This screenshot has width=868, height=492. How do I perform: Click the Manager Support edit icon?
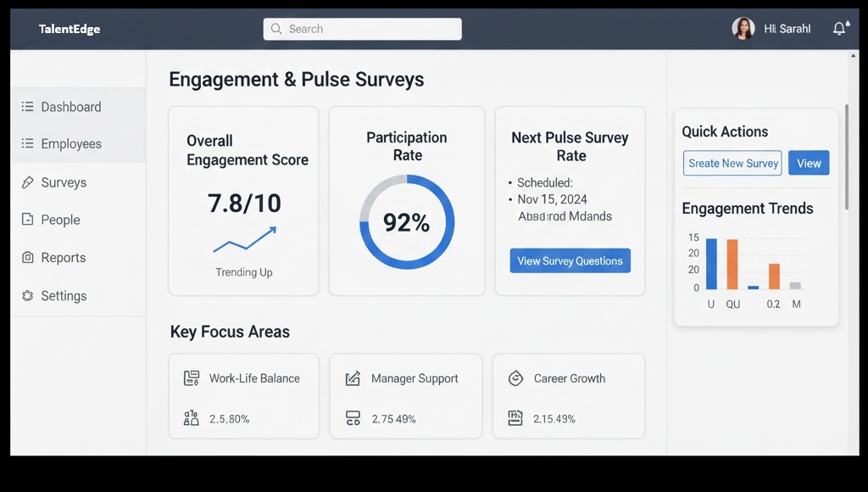pyautogui.click(x=353, y=378)
